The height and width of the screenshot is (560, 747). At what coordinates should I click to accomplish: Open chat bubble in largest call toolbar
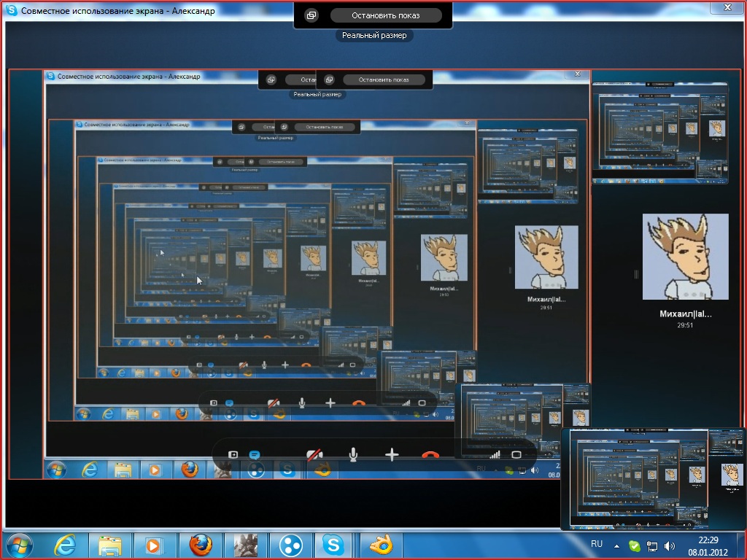tap(255, 454)
